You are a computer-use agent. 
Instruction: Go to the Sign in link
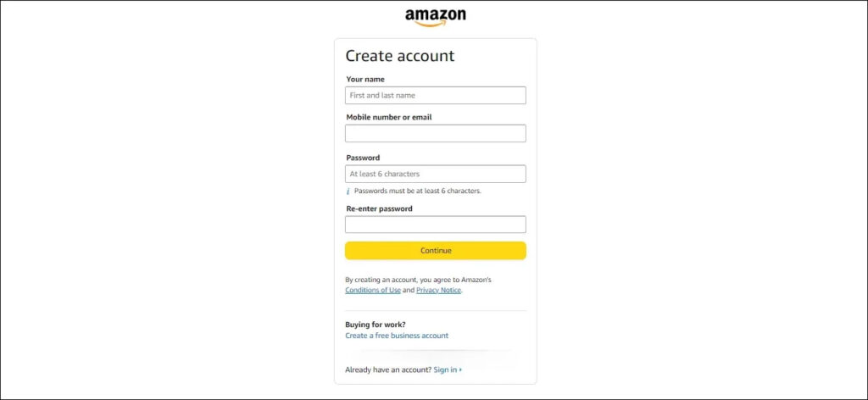coord(445,369)
